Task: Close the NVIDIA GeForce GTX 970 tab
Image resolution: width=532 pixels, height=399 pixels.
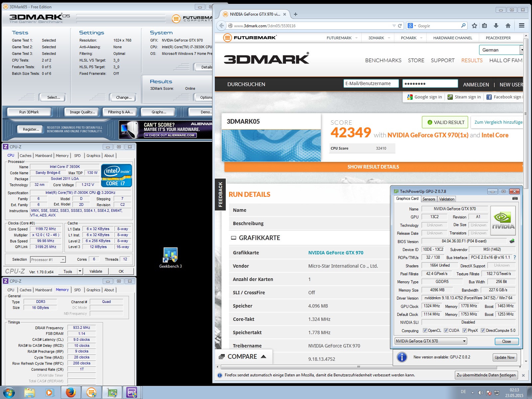Action: [285, 14]
